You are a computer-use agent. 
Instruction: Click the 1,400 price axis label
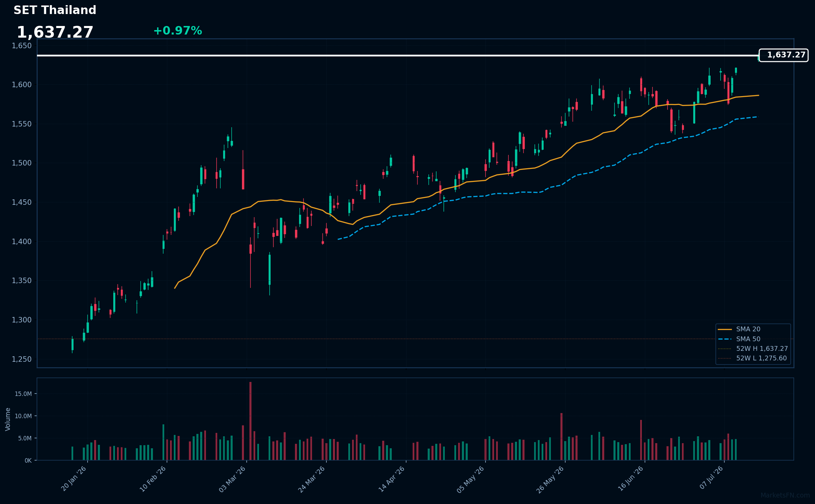click(x=22, y=242)
